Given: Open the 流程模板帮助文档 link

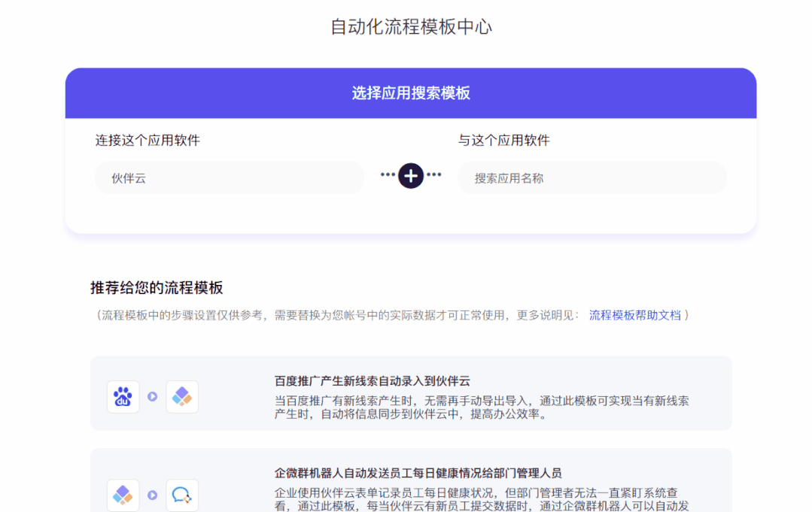Looking at the screenshot, I should (635, 315).
